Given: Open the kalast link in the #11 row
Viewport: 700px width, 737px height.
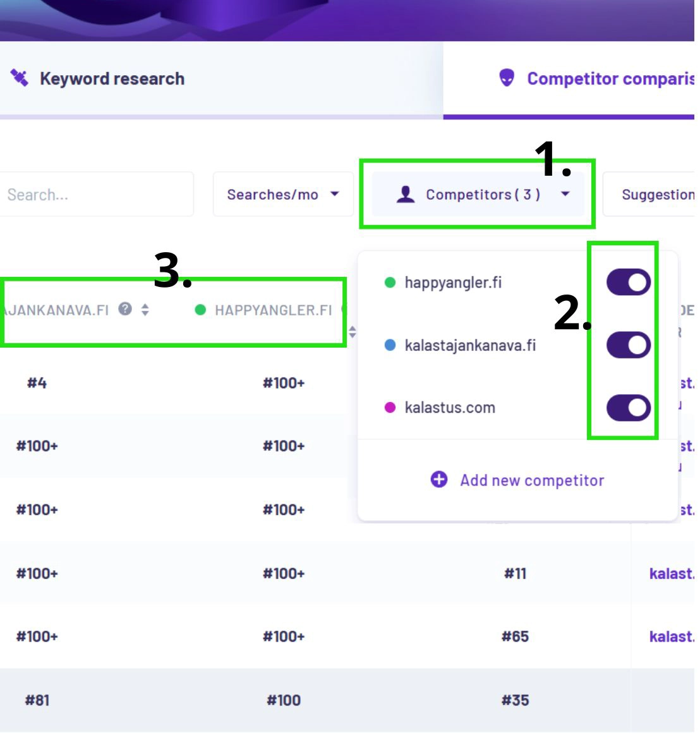Looking at the screenshot, I should tap(671, 573).
